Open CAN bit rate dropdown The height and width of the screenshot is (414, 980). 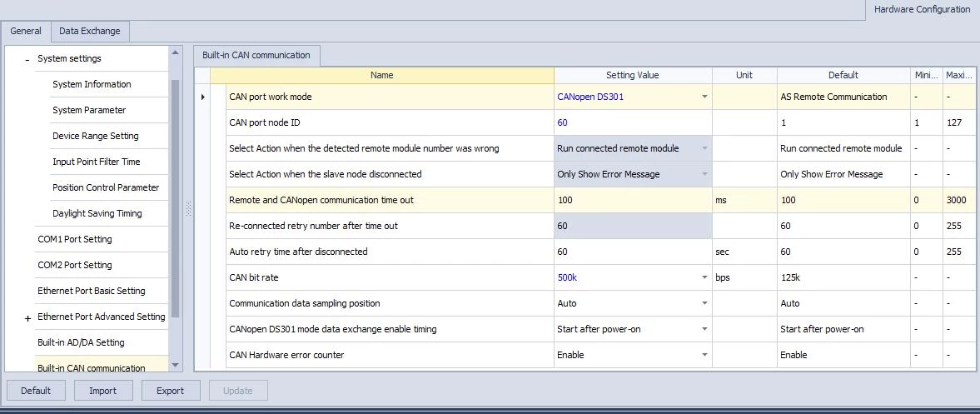(x=704, y=277)
